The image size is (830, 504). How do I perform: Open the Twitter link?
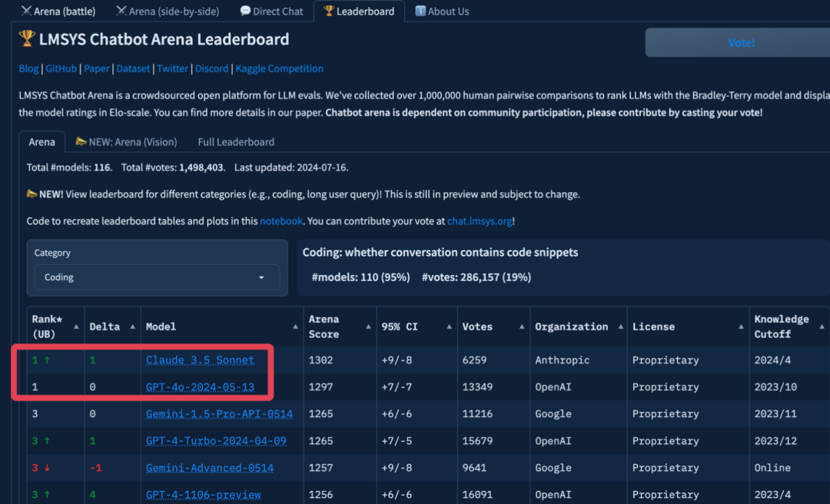pyautogui.click(x=173, y=68)
